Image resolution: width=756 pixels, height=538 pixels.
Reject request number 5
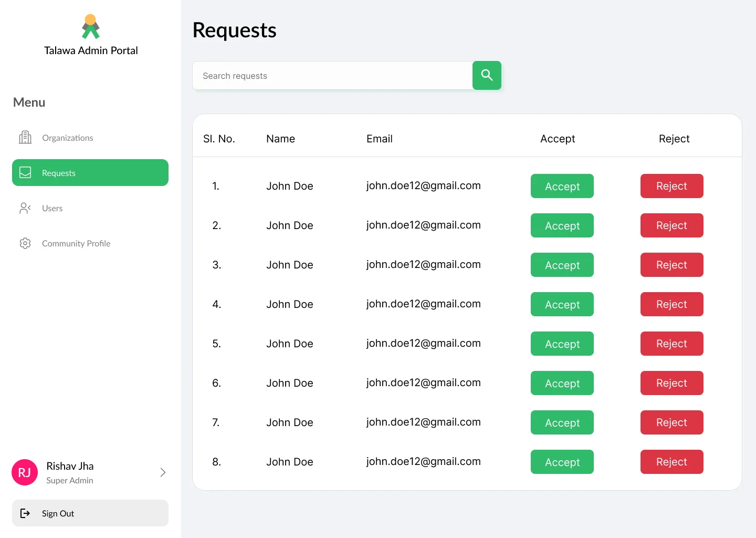point(672,344)
